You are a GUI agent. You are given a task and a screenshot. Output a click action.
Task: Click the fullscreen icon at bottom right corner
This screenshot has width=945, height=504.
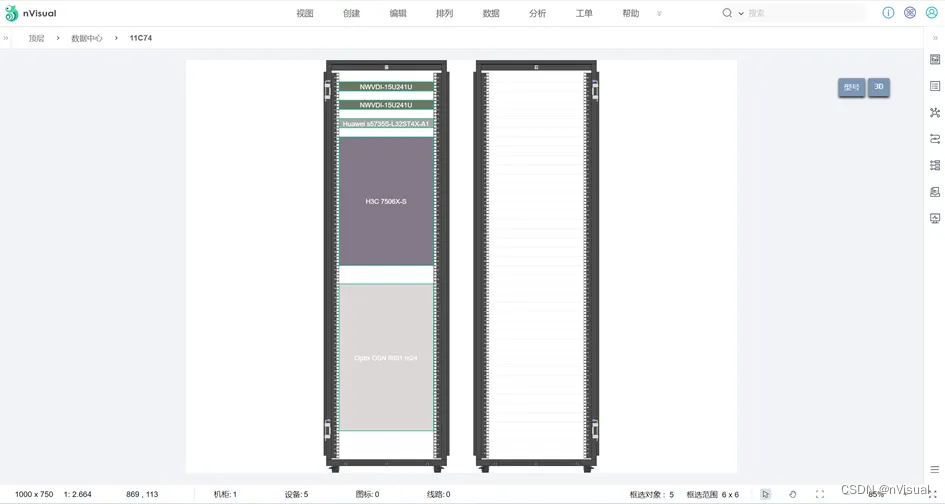pos(933,494)
